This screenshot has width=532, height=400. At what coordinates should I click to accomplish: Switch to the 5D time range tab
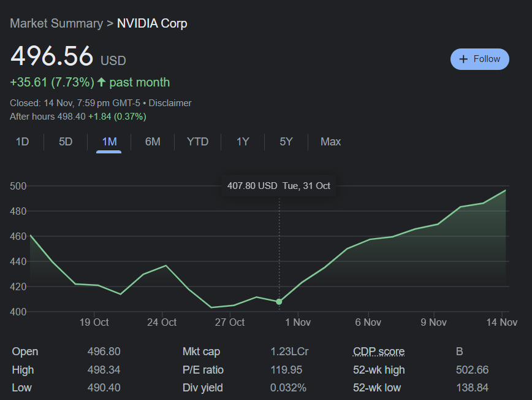[x=66, y=142]
